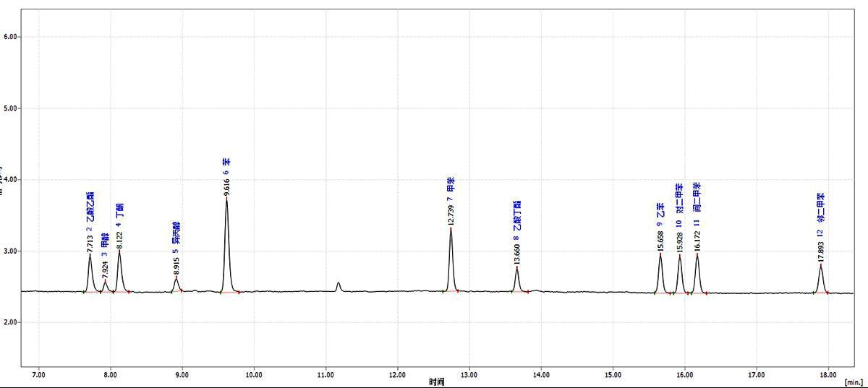Click the 4.00 y-axis tick label

[11, 180]
